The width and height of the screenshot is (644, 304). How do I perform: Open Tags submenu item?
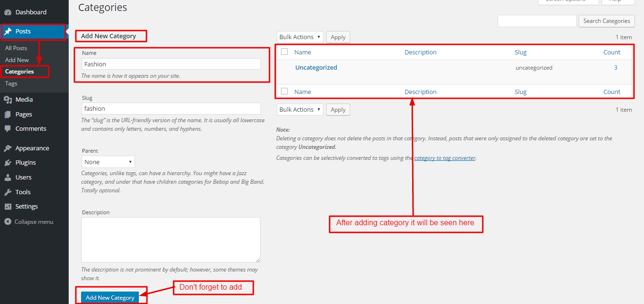point(11,84)
